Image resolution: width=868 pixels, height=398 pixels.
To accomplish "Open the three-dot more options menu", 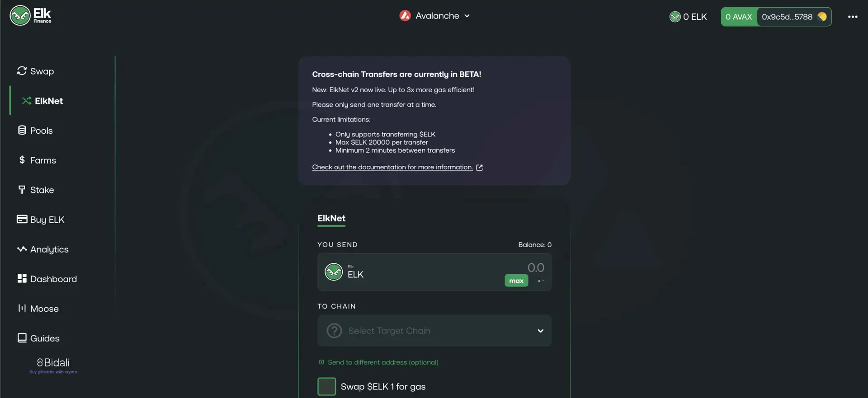I will coord(853,17).
